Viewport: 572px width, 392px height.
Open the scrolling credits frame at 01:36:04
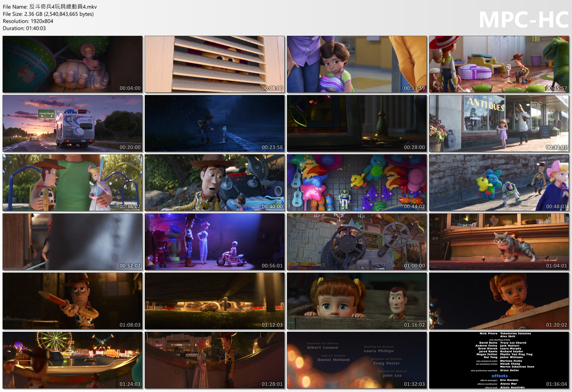tap(499, 360)
